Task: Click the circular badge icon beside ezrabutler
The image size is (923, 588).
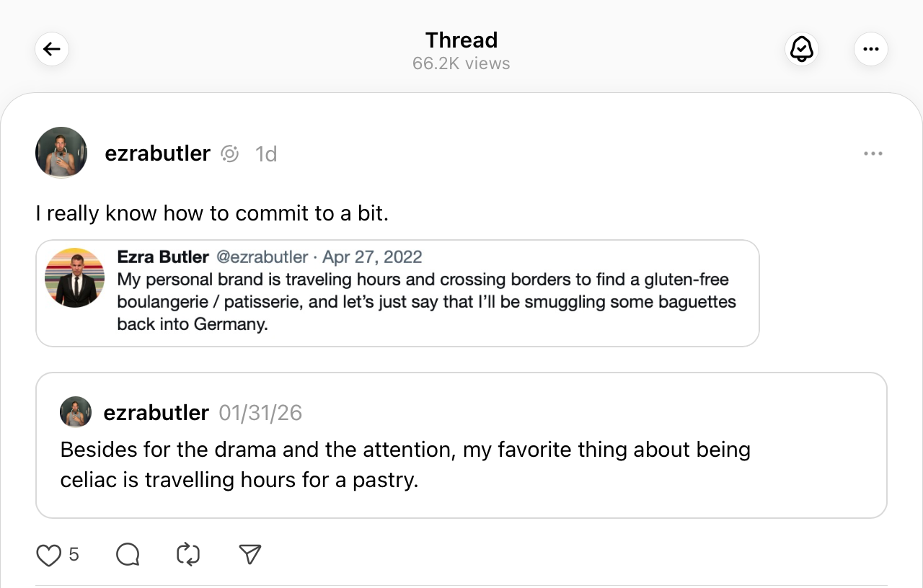Action: (x=229, y=153)
